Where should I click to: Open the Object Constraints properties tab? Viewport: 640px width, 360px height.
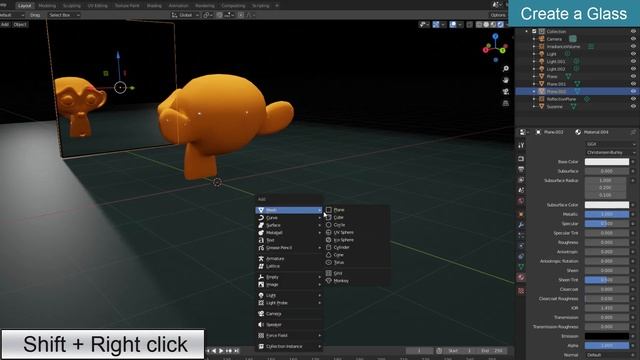coord(521,256)
